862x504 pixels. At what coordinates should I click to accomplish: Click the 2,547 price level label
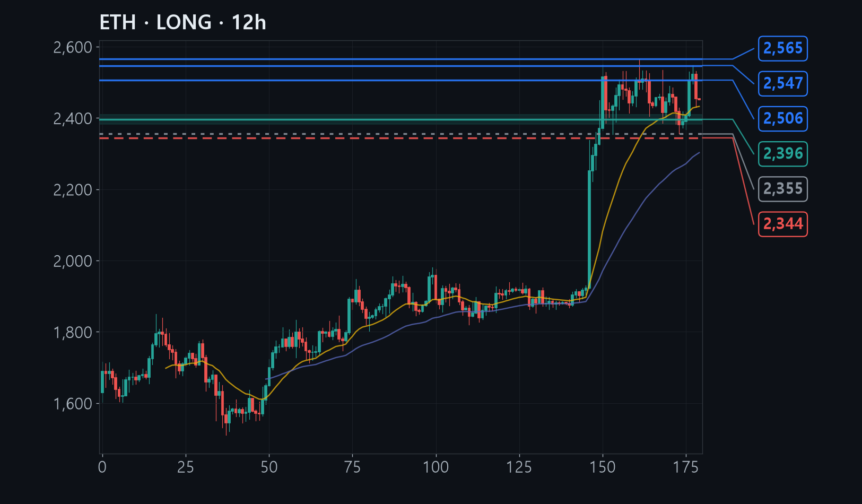[x=782, y=83]
